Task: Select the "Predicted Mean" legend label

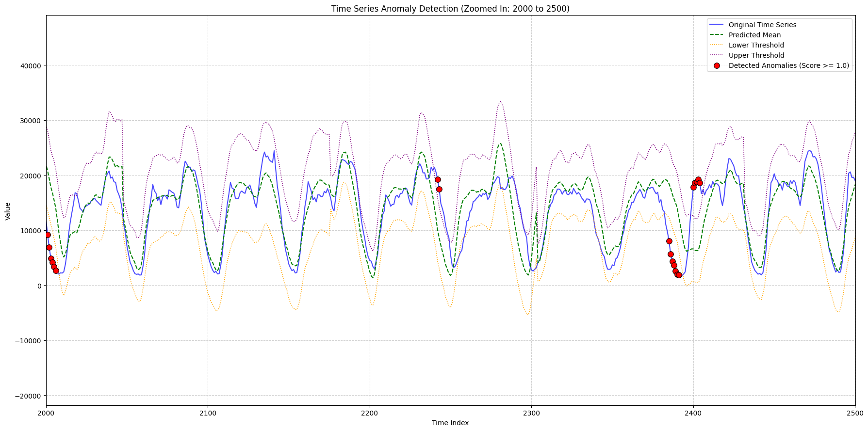Action: (x=754, y=35)
